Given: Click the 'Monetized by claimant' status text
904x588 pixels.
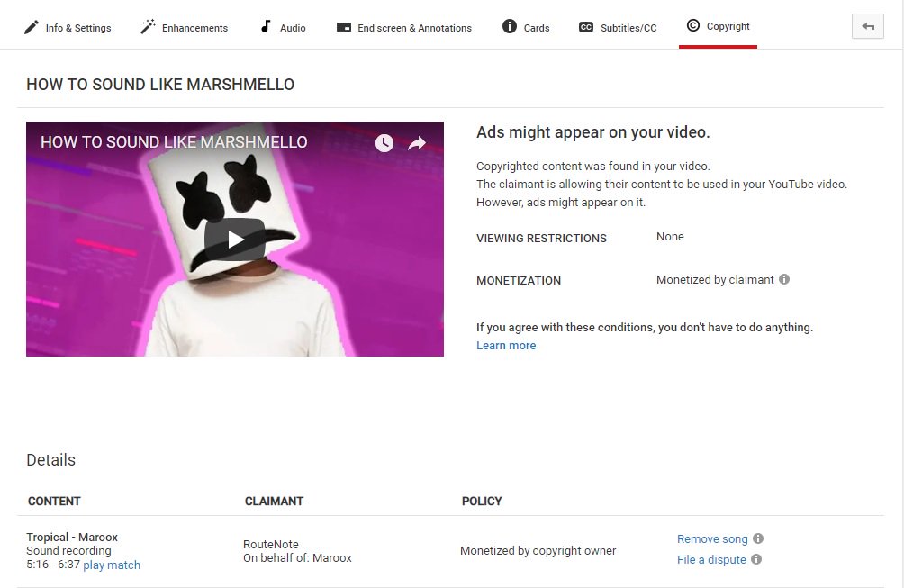Looking at the screenshot, I should 715,279.
